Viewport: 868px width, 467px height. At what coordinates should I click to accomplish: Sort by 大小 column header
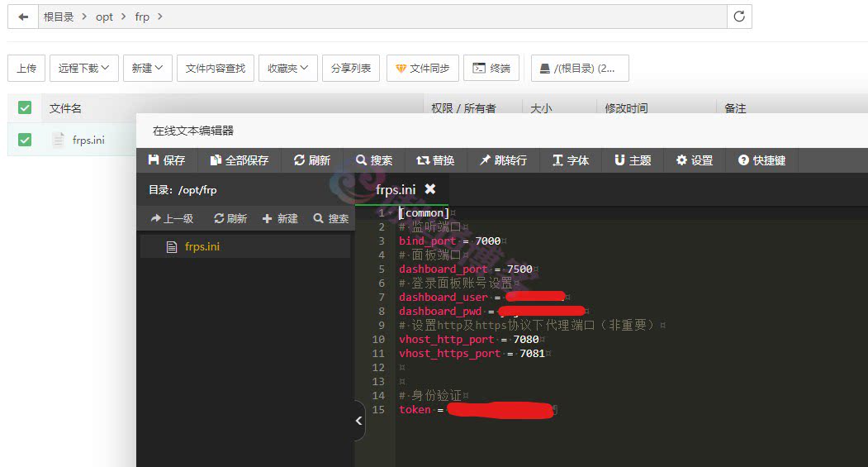point(541,108)
